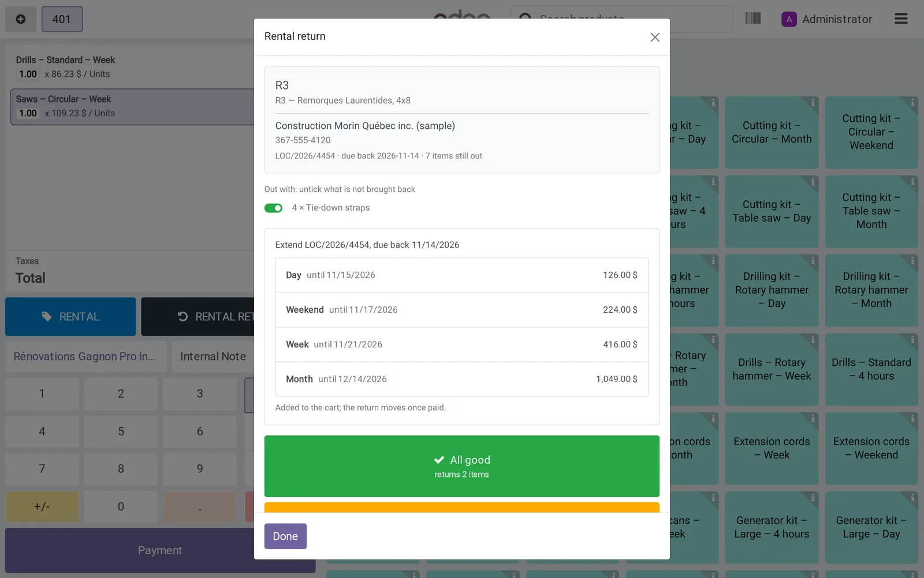
Task: Select the Drills – Standard – Week order line
Action: point(132,67)
